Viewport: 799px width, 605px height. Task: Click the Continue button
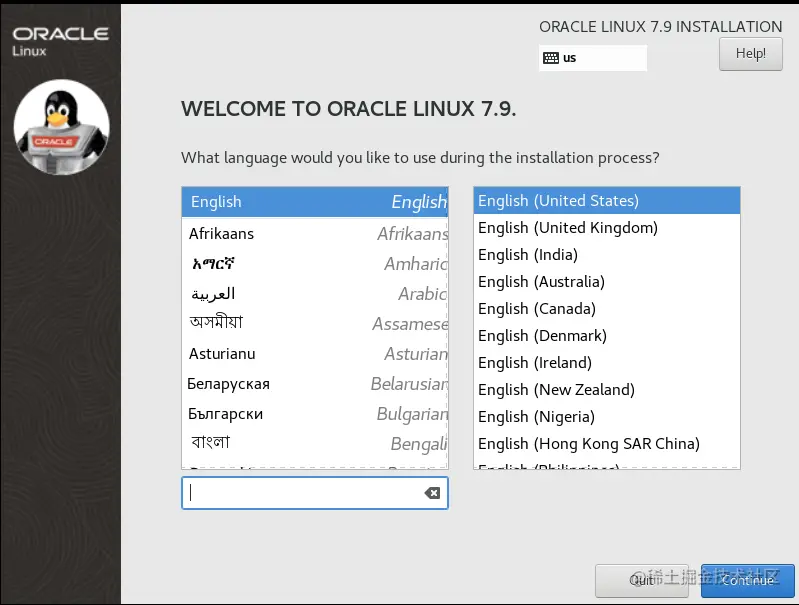pyautogui.click(x=748, y=580)
